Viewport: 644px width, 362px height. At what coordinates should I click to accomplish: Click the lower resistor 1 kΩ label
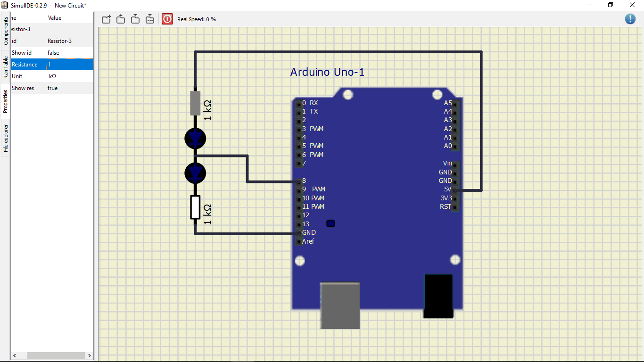click(207, 214)
